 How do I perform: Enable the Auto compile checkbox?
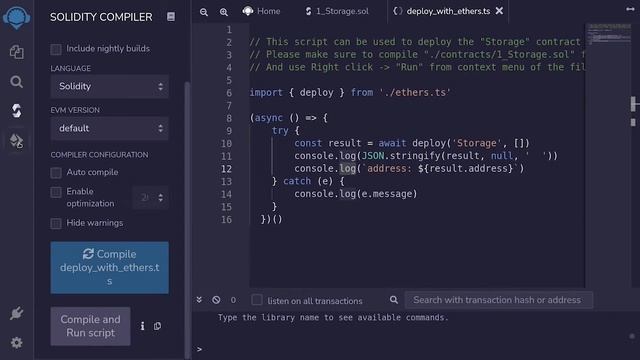56,173
